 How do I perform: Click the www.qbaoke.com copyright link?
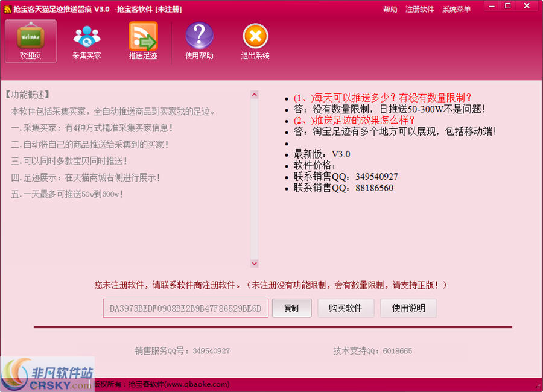pos(197,384)
